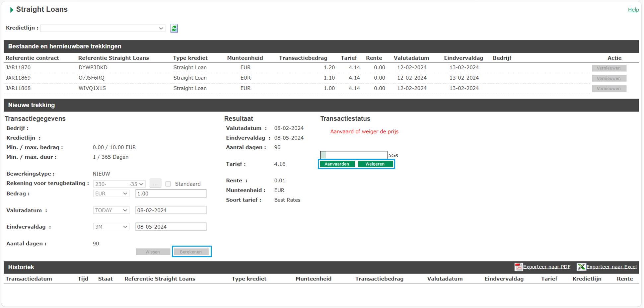This screenshot has width=644, height=308.
Task: Click Vernieuwen for contract JAR11868
Action: coord(609,89)
